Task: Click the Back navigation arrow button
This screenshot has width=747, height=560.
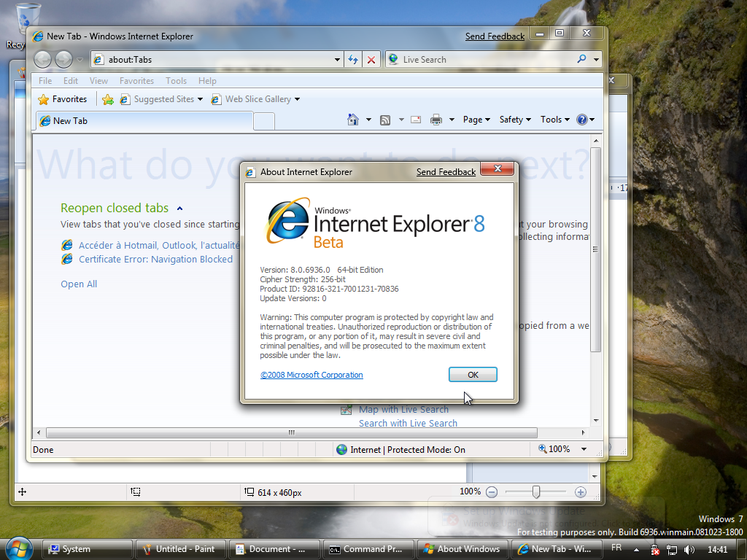Action: (43, 60)
